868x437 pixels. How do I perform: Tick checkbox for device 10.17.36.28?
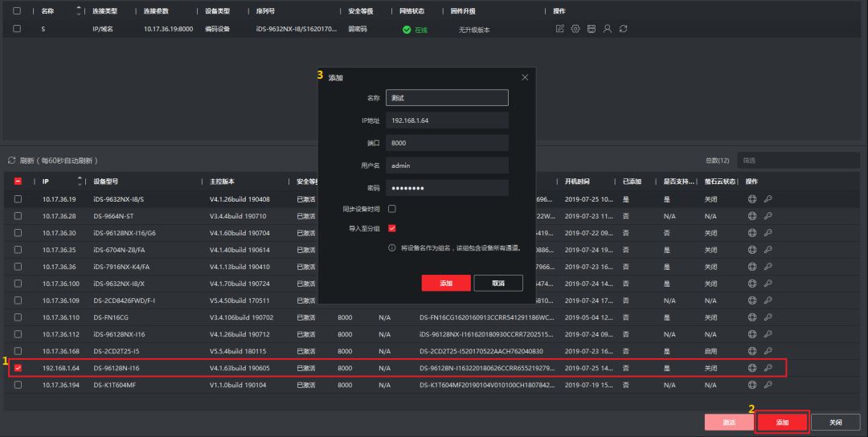[x=18, y=216]
